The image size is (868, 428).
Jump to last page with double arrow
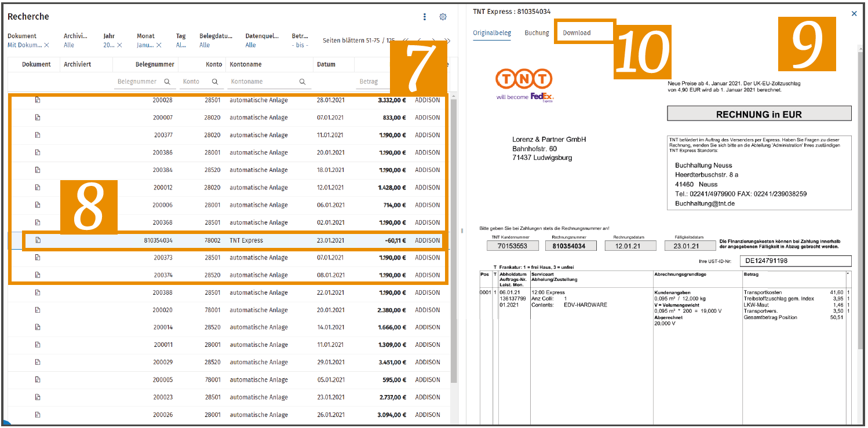click(447, 41)
